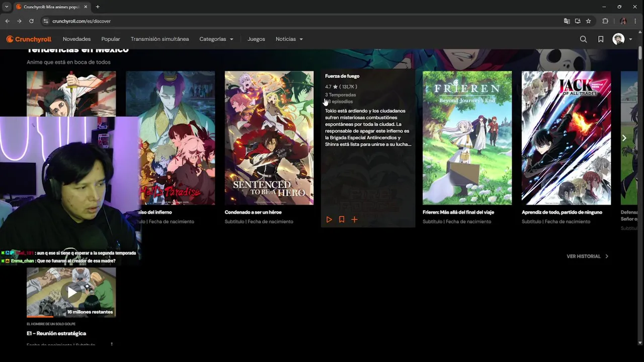Open the site information icon in address bar
Viewport: 644px width, 362px height.
(46, 21)
